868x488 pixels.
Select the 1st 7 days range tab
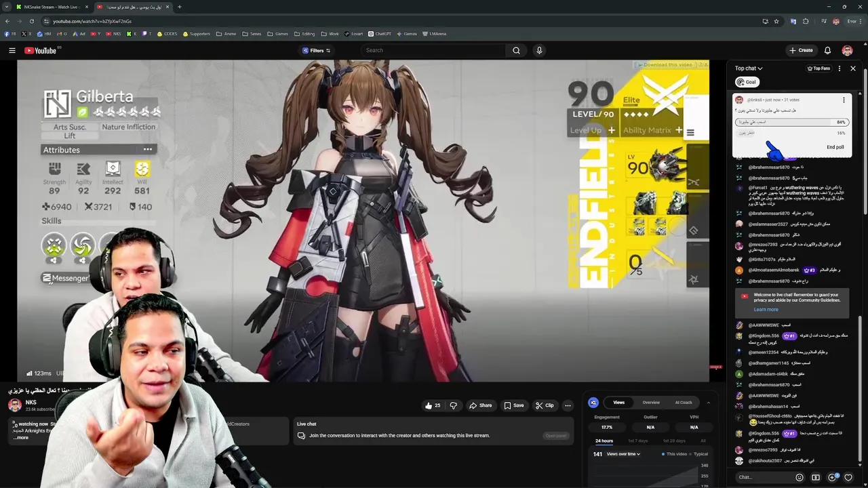point(638,441)
